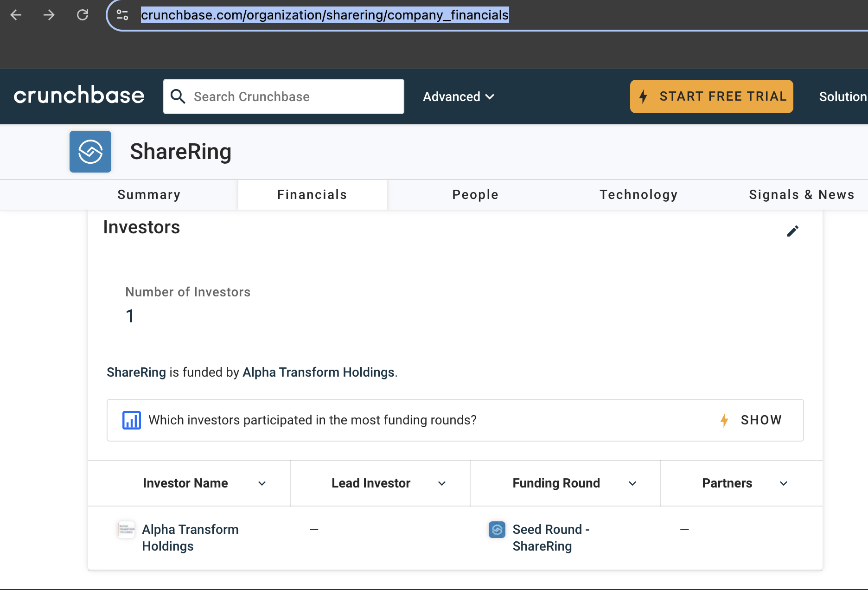Viewport: 868px width, 590px height.
Task: Click the ShareRing icon beside Seed Round
Action: (x=497, y=529)
